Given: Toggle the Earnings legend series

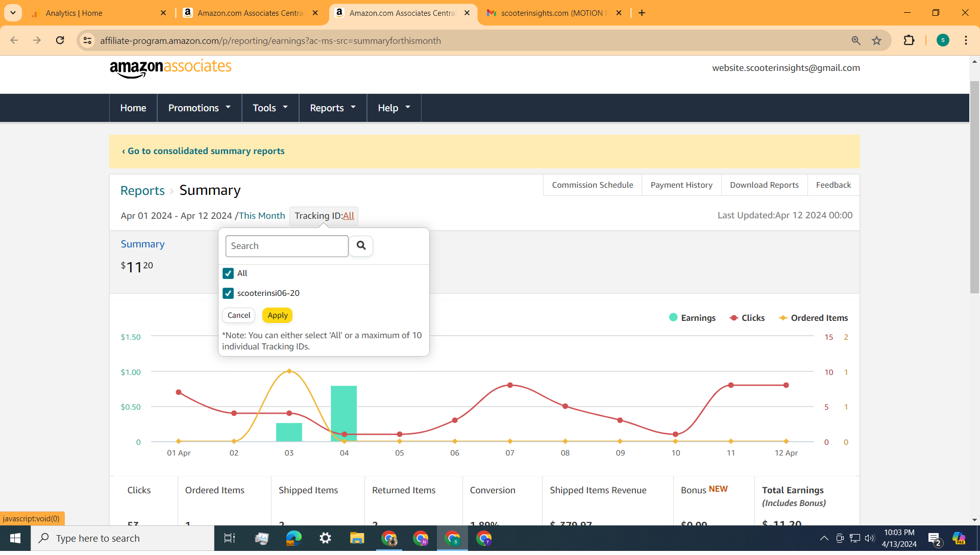Looking at the screenshot, I should point(693,318).
